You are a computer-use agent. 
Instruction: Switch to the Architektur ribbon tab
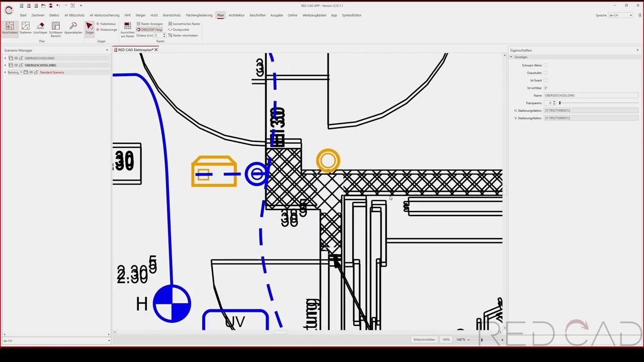[236, 15]
